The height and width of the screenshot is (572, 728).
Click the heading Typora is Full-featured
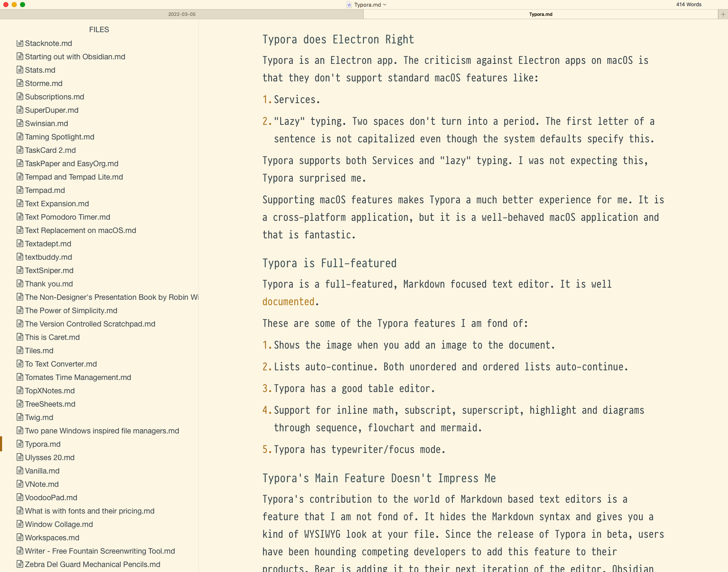[330, 263]
